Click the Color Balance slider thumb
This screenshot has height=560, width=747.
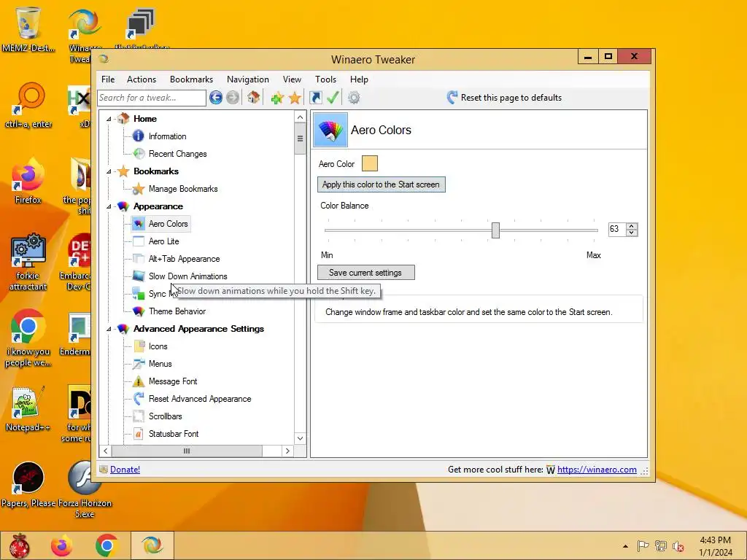pos(495,230)
